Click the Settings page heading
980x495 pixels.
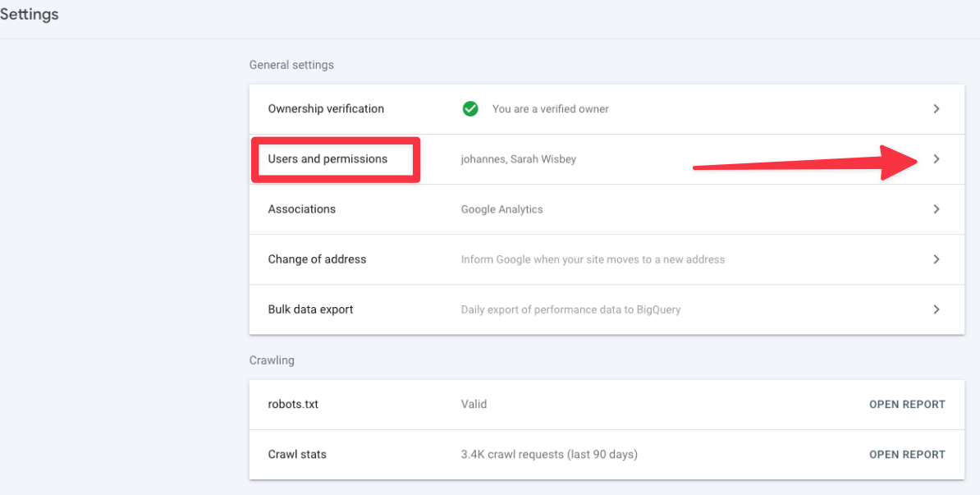click(29, 14)
